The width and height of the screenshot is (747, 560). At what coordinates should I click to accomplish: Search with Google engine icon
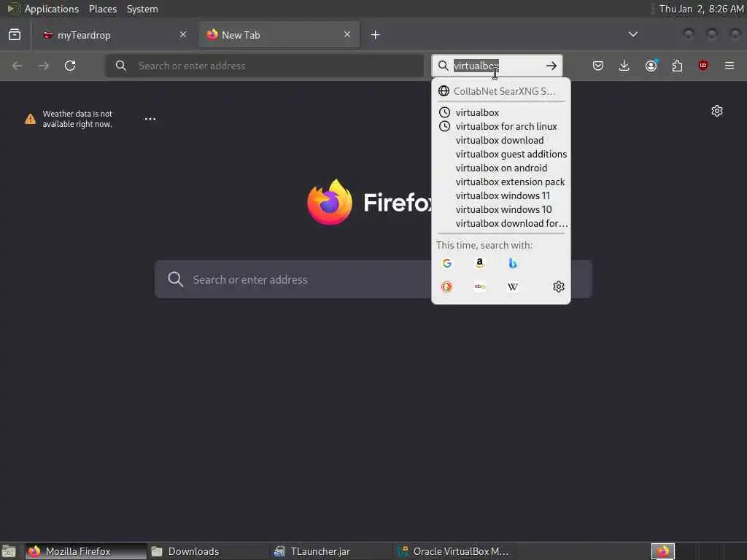[447, 263]
